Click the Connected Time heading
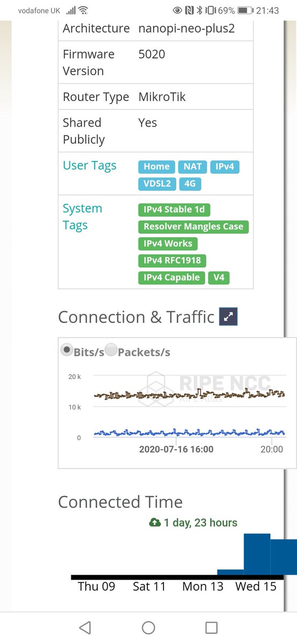 point(120,502)
